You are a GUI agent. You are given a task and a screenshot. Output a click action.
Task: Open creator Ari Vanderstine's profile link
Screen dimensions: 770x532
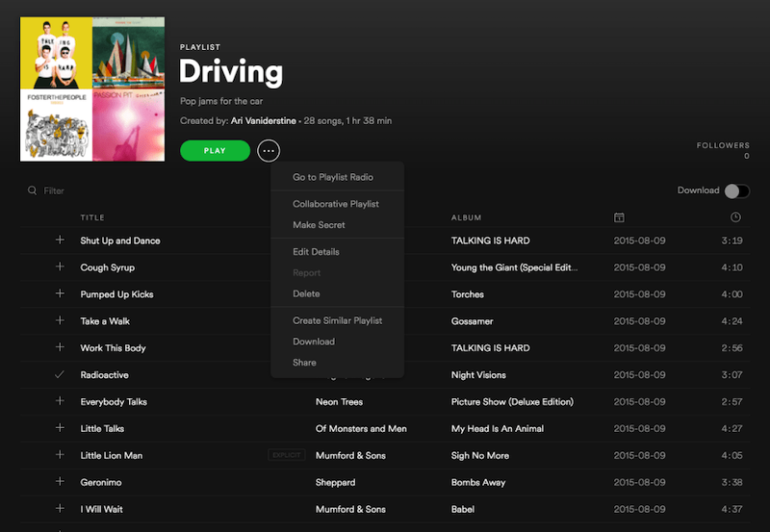coord(265,121)
